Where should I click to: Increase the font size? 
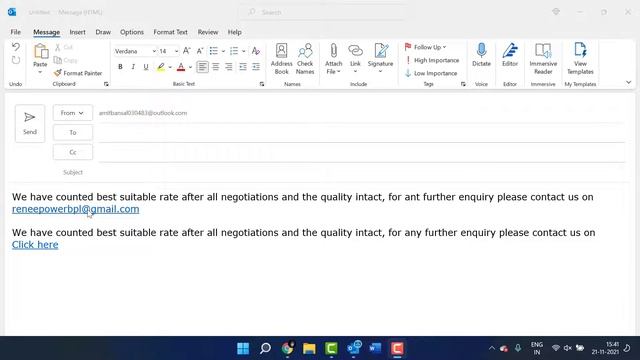(187, 51)
